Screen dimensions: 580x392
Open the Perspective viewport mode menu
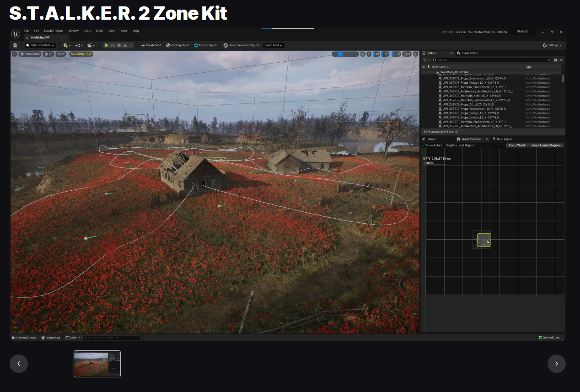point(30,54)
